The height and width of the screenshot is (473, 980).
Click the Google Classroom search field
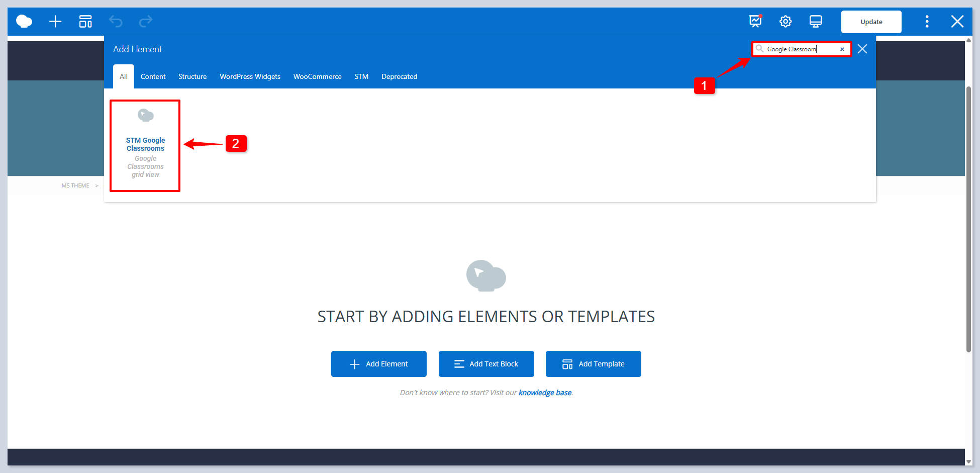[x=799, y=49]
